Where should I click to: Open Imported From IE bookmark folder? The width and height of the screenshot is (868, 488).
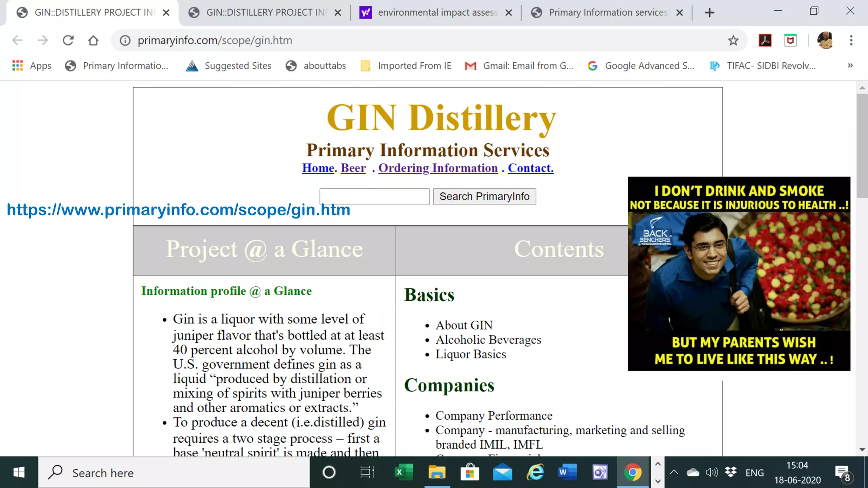(x=406, y=66)
